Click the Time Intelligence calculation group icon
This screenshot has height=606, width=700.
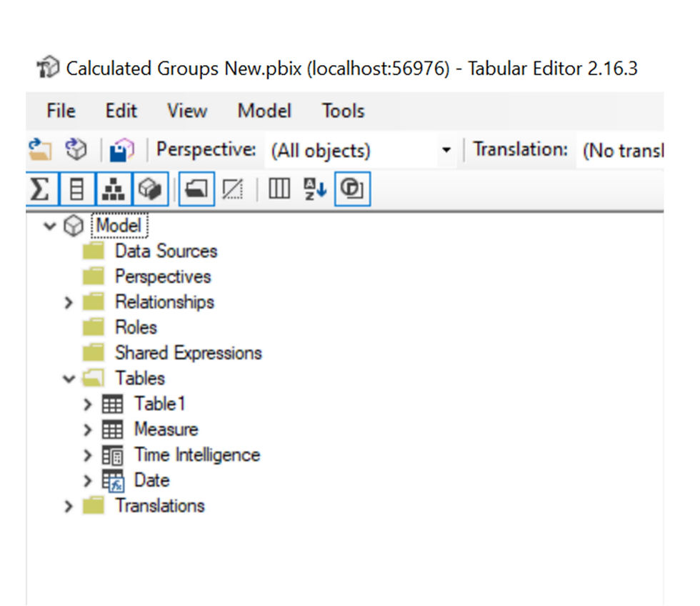pyautogui.click(x=113, y=455)
